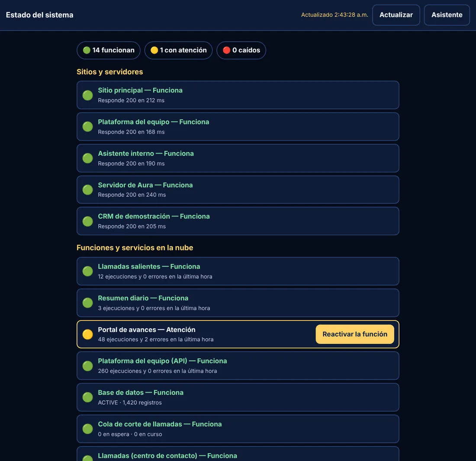Click 'Estado del sistema' page title
This screenshot has width=476, height=461.
39,15
